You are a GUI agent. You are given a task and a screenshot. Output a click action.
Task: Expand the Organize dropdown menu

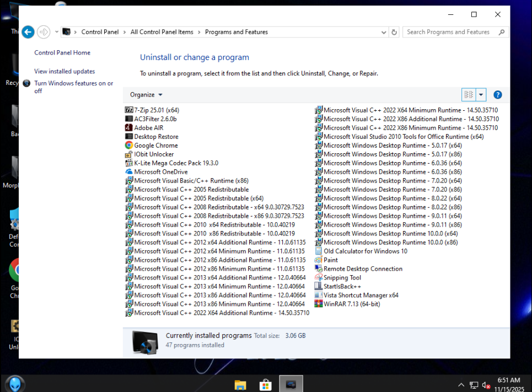146,95
